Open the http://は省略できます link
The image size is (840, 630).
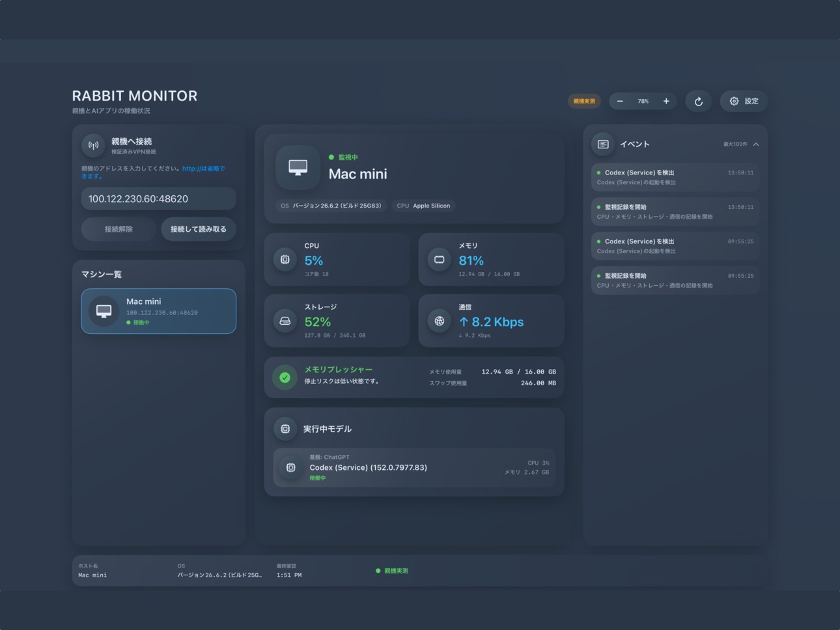coord(203,169)
